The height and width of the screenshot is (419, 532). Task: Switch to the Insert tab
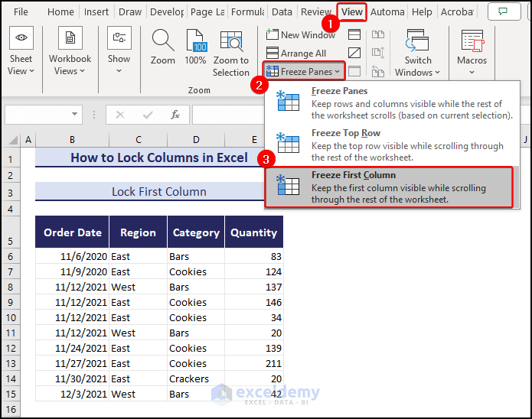[96, 12]
